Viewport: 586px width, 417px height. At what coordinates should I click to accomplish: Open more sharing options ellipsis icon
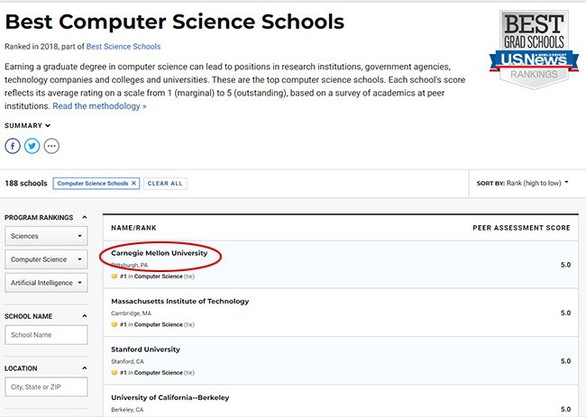point(52,146)
